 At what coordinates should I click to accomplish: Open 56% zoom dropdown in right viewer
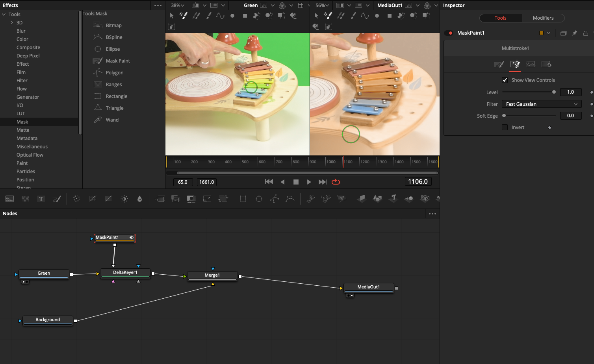tap(322, 6)
